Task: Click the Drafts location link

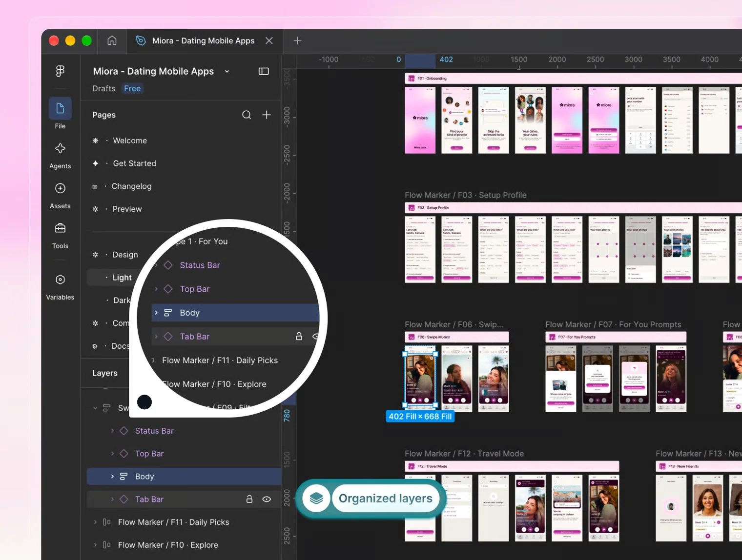Action: tap(103, 88)
